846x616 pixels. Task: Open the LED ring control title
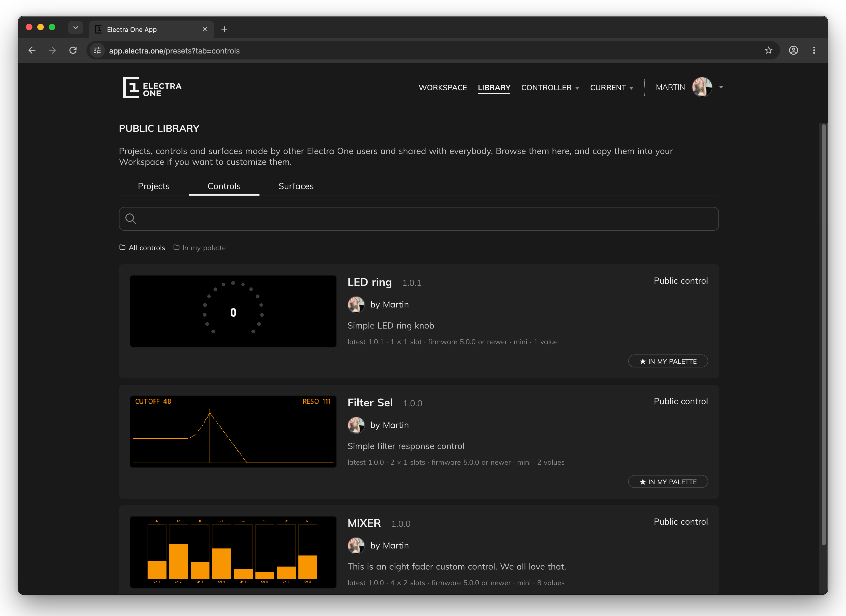[369, 282]
